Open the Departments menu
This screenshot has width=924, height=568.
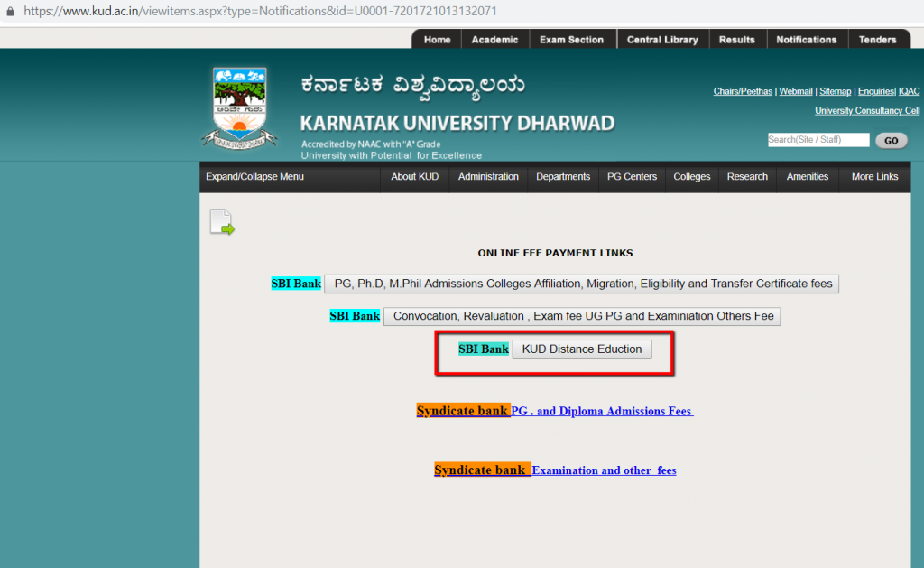pos(563,177)
